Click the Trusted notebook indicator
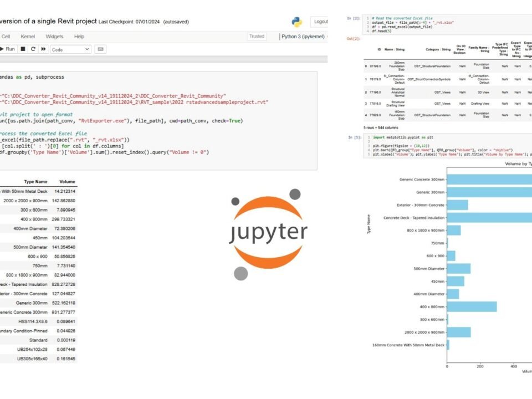532x399 pixels. click(x=257, y=37)
